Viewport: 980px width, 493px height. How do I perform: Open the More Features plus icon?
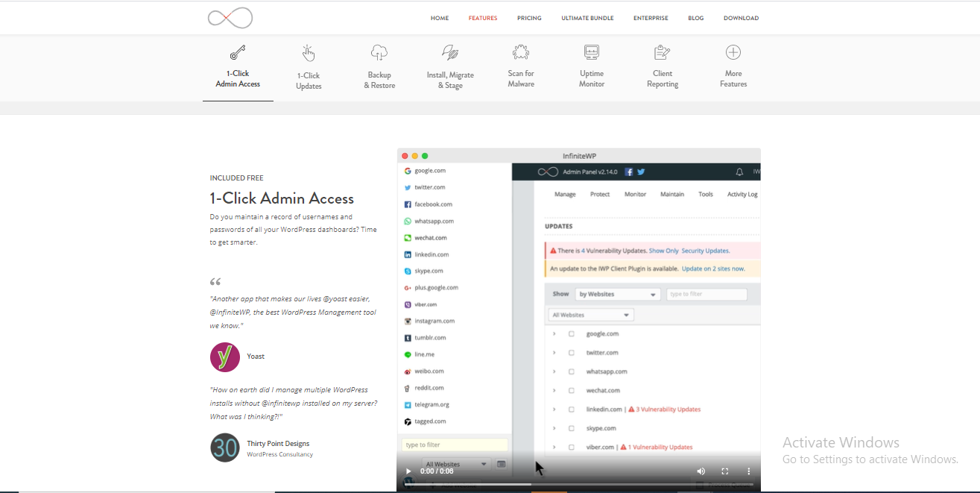click(x=733, y=52)
